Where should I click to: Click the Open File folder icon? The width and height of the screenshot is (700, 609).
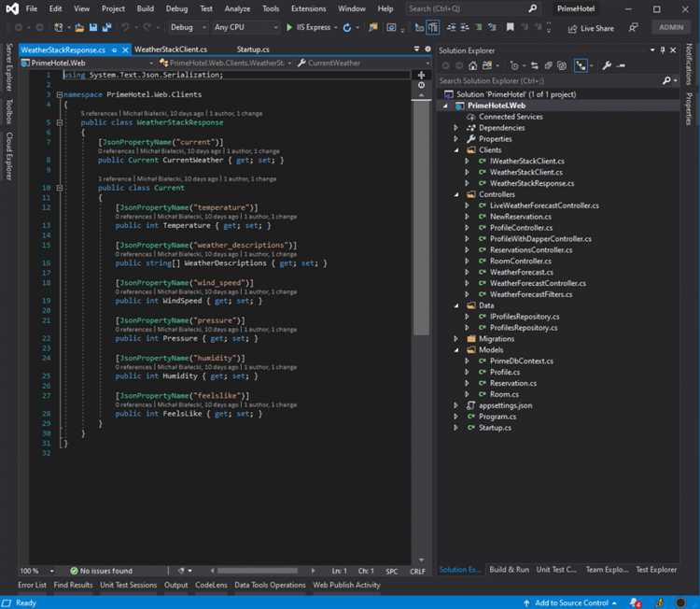point(79,28)
